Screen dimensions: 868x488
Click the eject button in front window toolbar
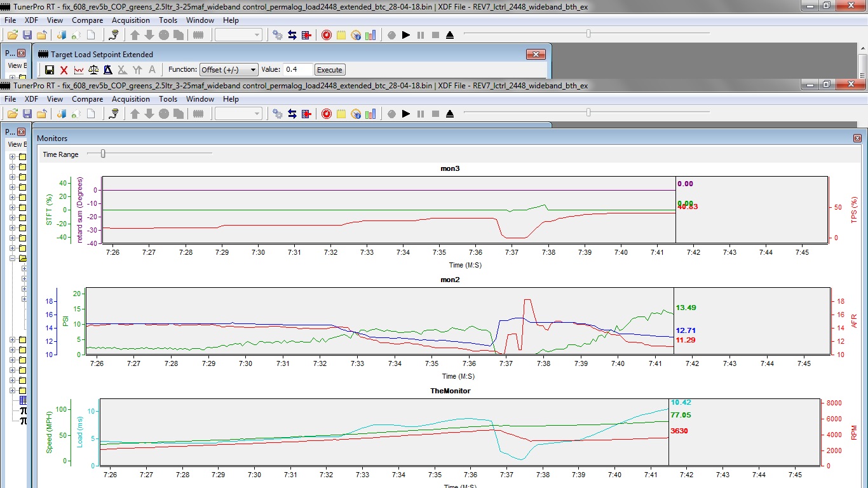pyautogui.click(x=450, y=114)
